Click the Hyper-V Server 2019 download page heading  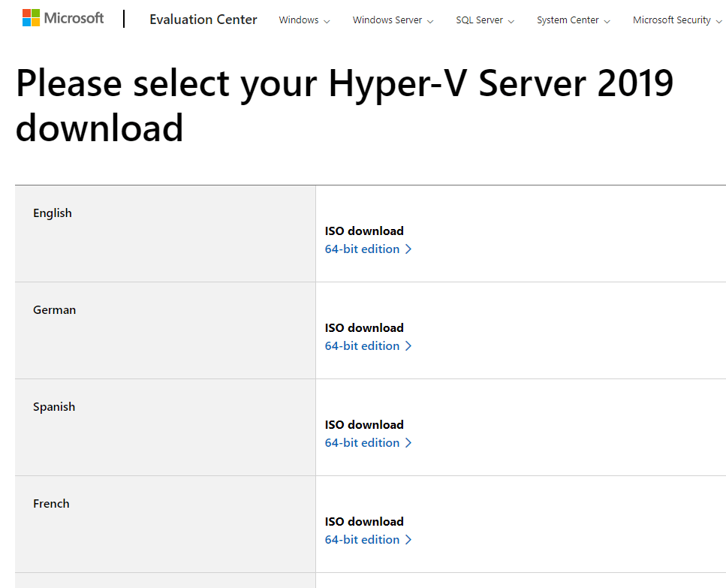[345, 105]
